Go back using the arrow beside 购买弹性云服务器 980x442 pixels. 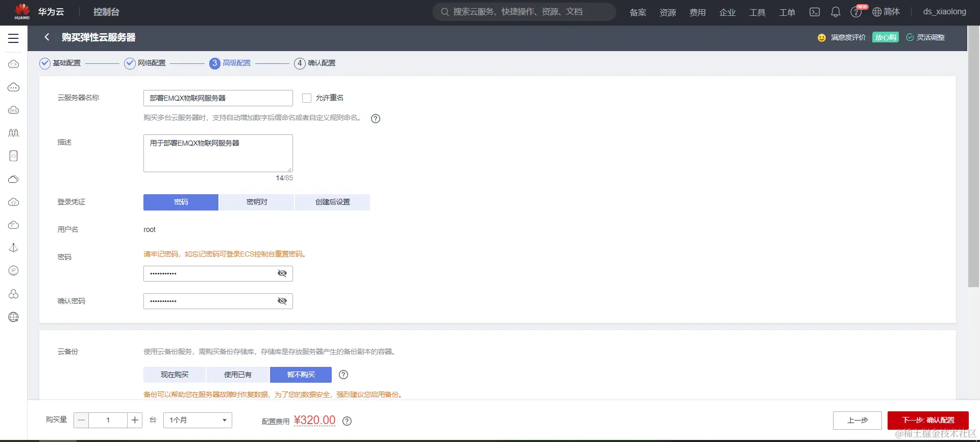pos(47,37)
